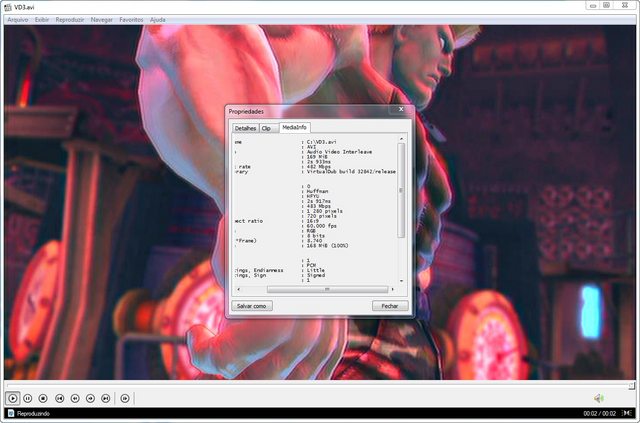Skip to the next file
640x423 pixels.
tap(105, 398)
